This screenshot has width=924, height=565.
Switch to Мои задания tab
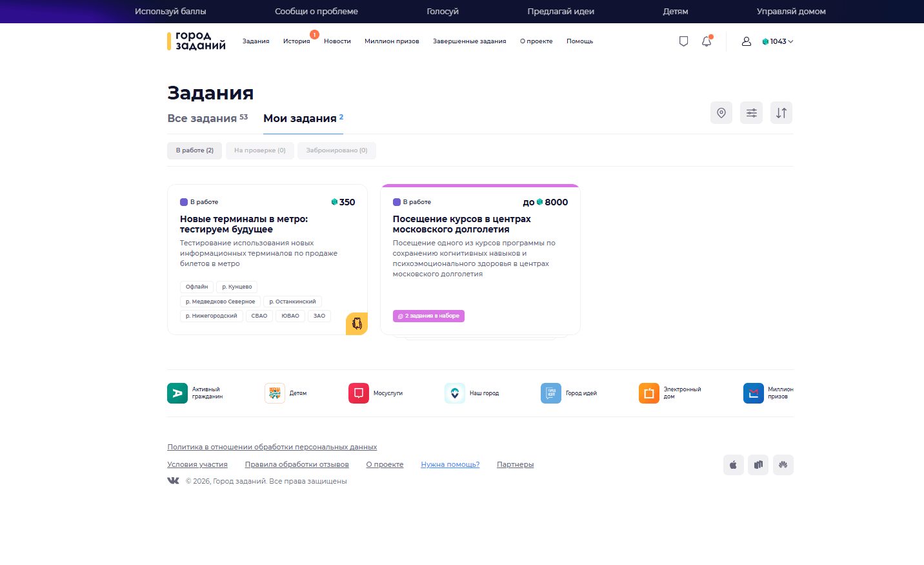[303, 118]
